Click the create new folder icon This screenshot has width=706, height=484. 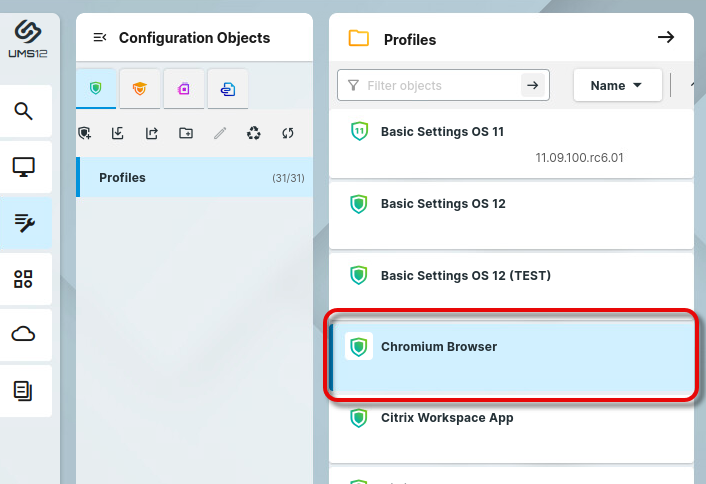186,133
